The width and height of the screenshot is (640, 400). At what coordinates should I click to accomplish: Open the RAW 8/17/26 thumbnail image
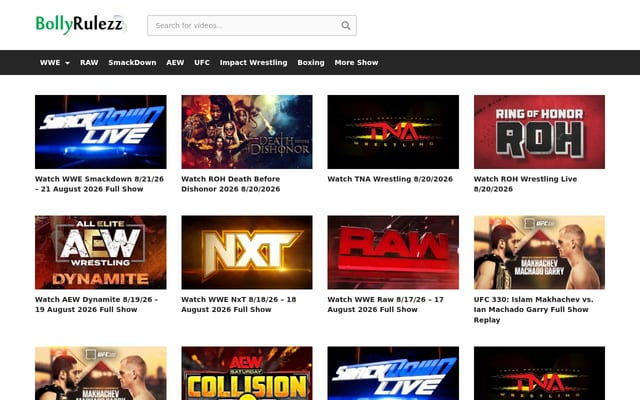click(393, 252)
